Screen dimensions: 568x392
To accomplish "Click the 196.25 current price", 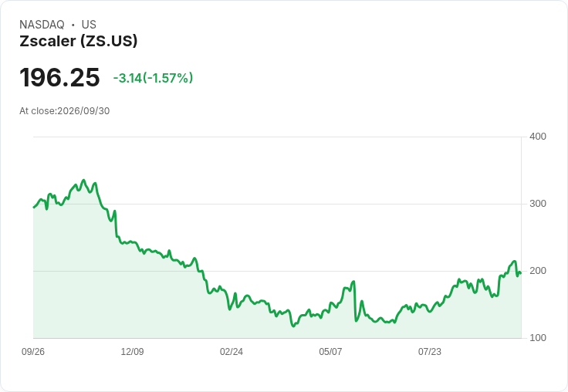I will click(x=59, y=77).
